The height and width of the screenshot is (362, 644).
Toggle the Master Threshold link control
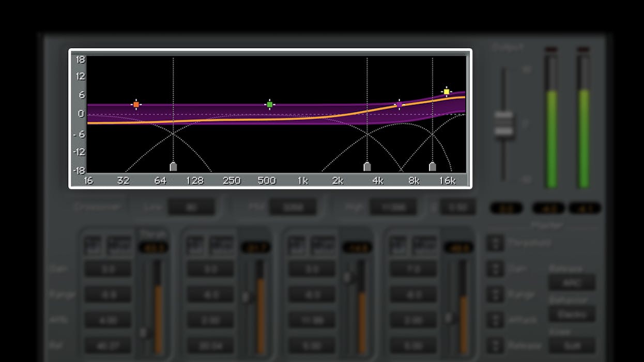(496, 243)
